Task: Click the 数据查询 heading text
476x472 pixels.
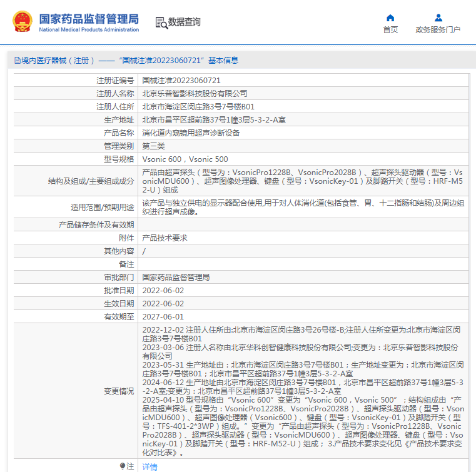Action: [x=185, y=22]
